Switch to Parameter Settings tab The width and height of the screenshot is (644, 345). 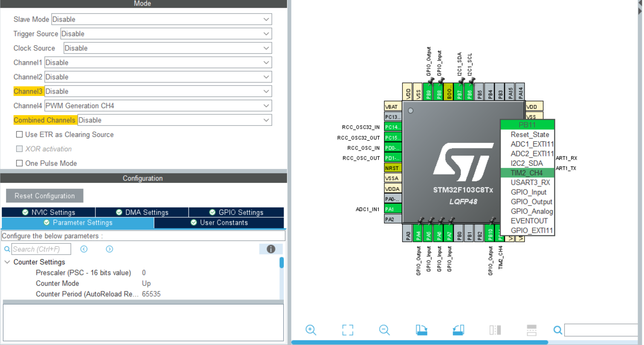(x=78, y=223)
